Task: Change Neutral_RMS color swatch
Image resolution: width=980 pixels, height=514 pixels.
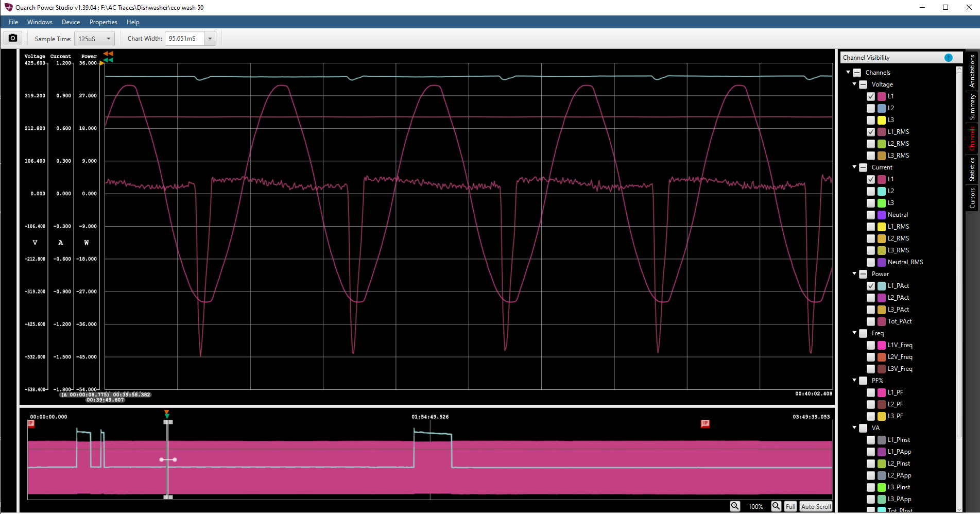Action: tap(882, 262)
